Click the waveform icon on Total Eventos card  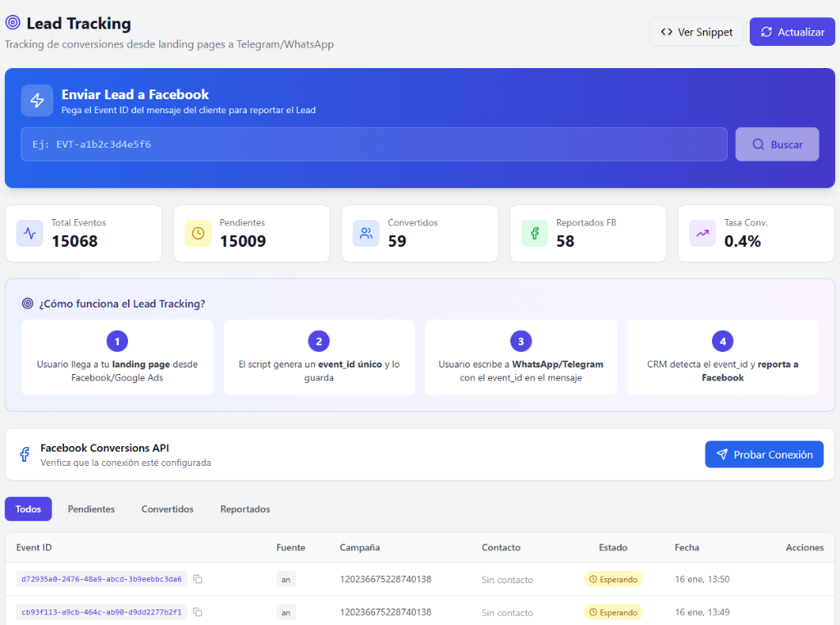(29, 233)
